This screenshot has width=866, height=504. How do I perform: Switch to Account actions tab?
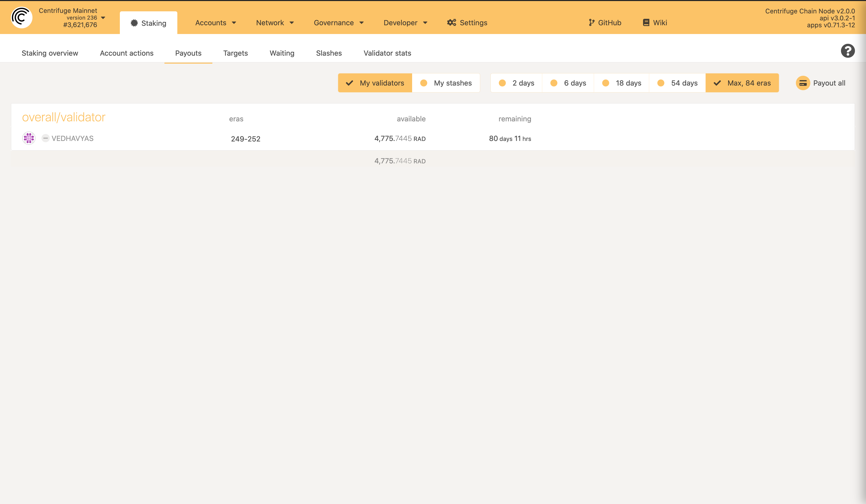[127, 53]
